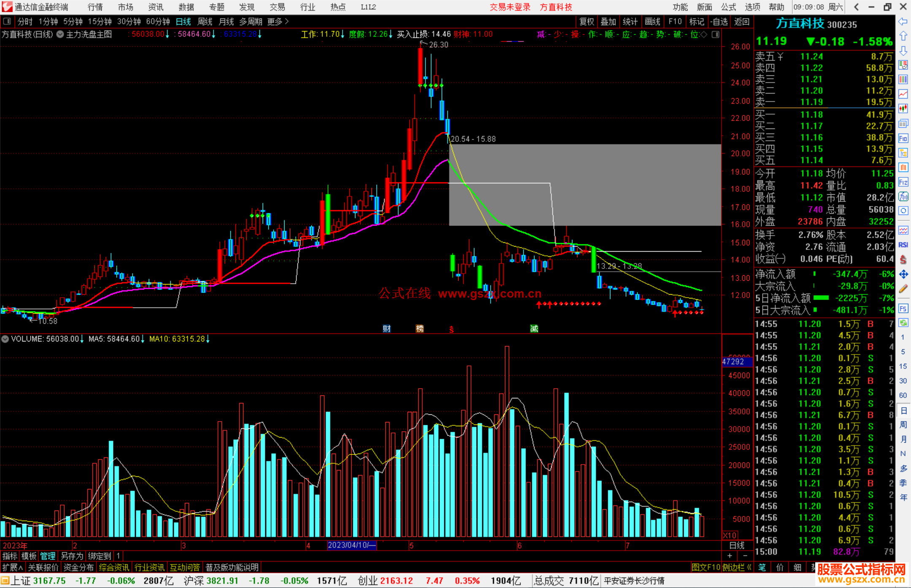Toggle the panel icon left of 分时

[x=7, y=21]
